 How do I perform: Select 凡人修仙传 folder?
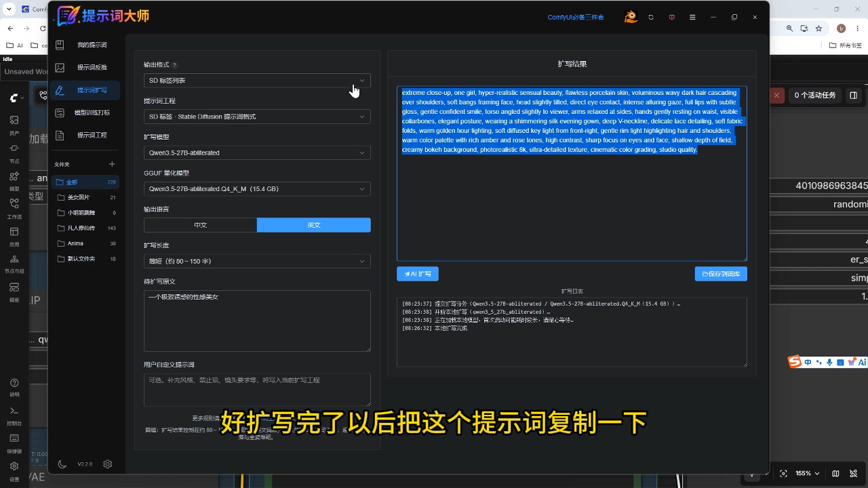(85, 228)
